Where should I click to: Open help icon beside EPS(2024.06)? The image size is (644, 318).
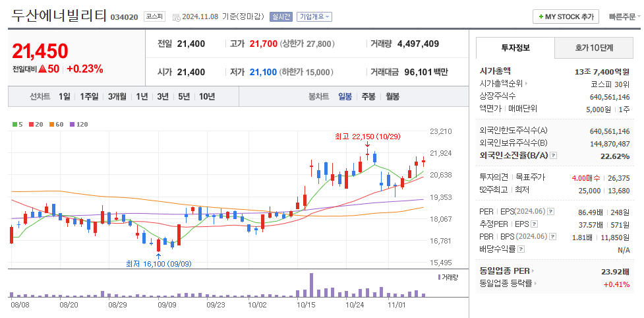click(551, 212)
